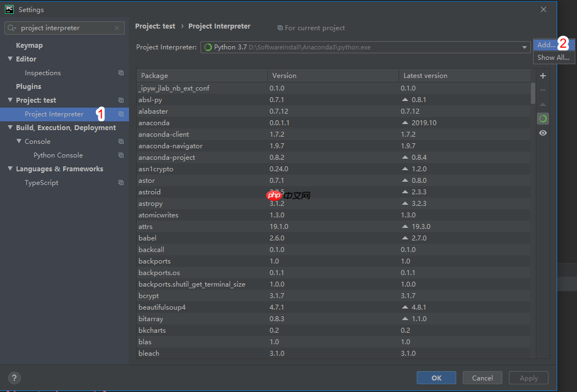Toggle the eye icon to show early releases
Image resolution: width=577 pixels, height=392 pixels.
point(543,133)
